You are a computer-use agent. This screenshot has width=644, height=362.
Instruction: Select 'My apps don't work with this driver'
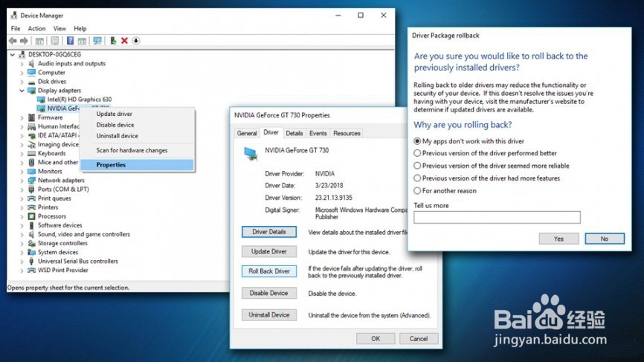417,140
